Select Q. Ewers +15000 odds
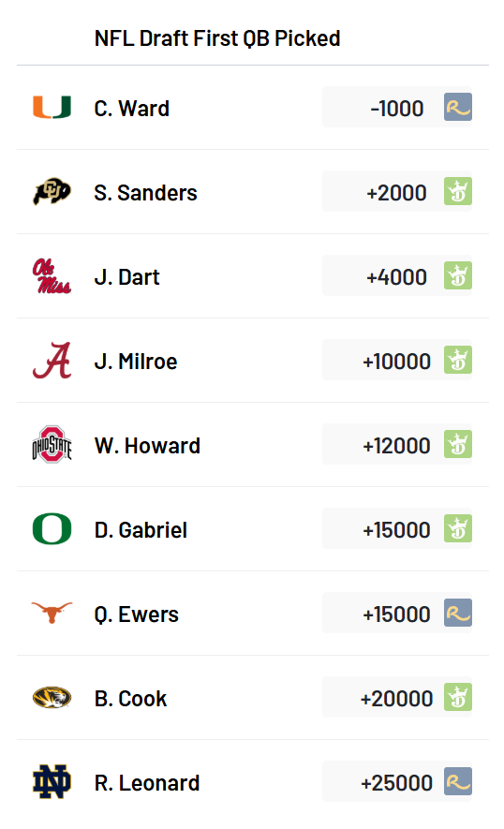Viewport: 504px width, 829px height. [x=397, y=614]
